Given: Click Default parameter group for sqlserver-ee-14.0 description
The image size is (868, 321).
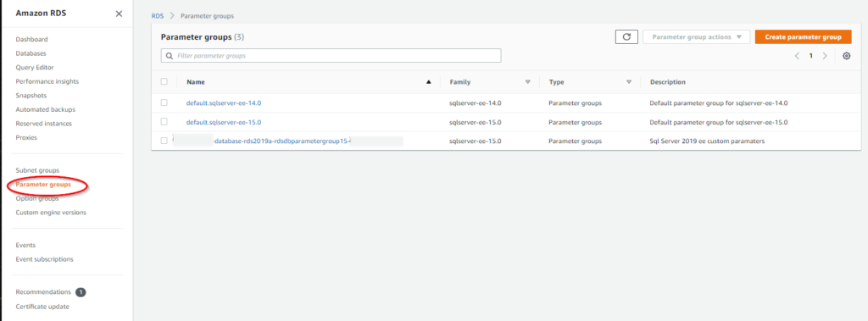Looking at the screenshot, I should 719,103.
